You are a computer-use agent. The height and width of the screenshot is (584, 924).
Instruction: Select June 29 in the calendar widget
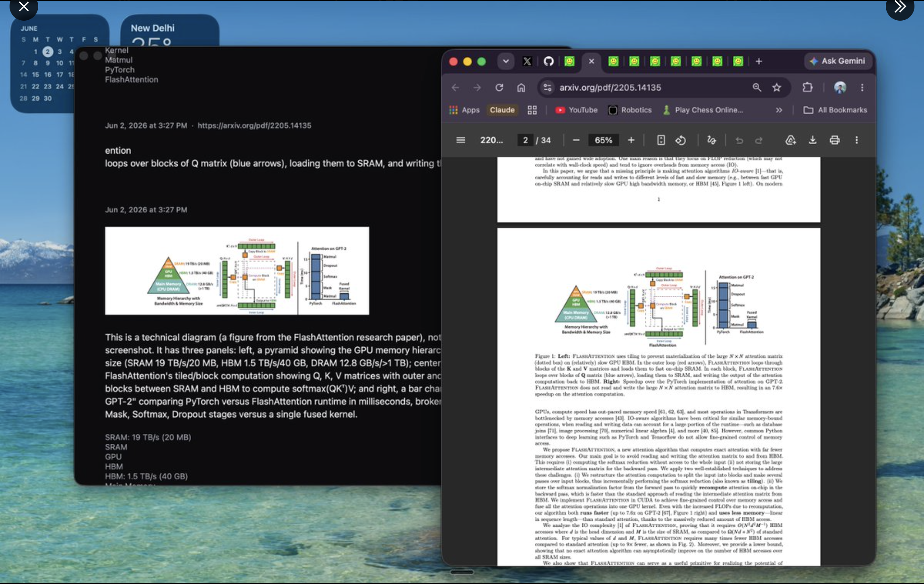tap(36, 99)
